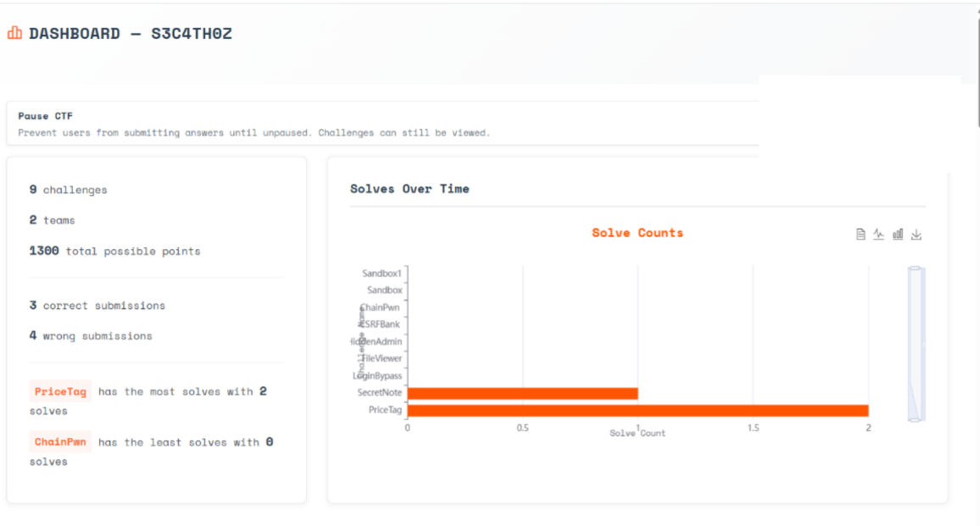Click the Sandbox1 axis label

coord(381,273)
